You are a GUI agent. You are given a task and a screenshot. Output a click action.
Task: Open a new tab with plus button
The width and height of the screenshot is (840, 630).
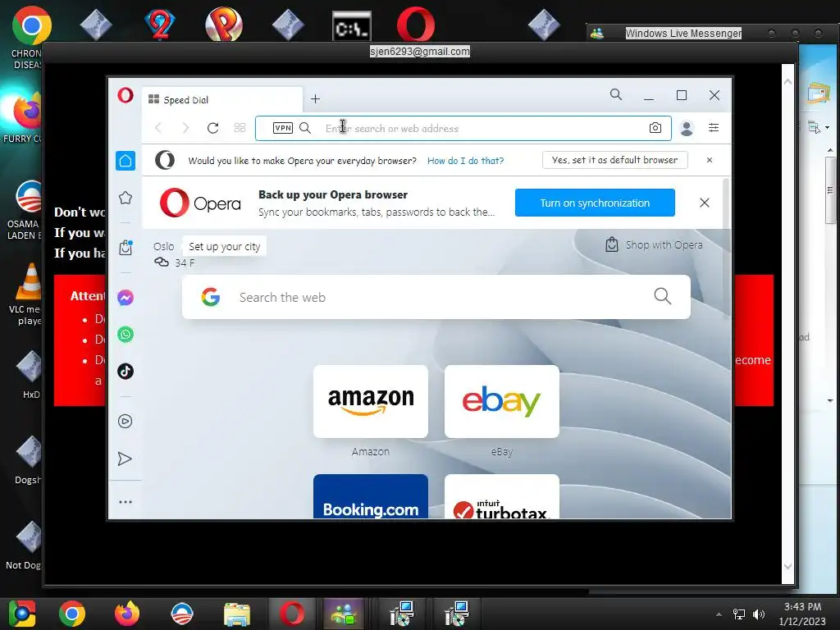pos(316,99)
